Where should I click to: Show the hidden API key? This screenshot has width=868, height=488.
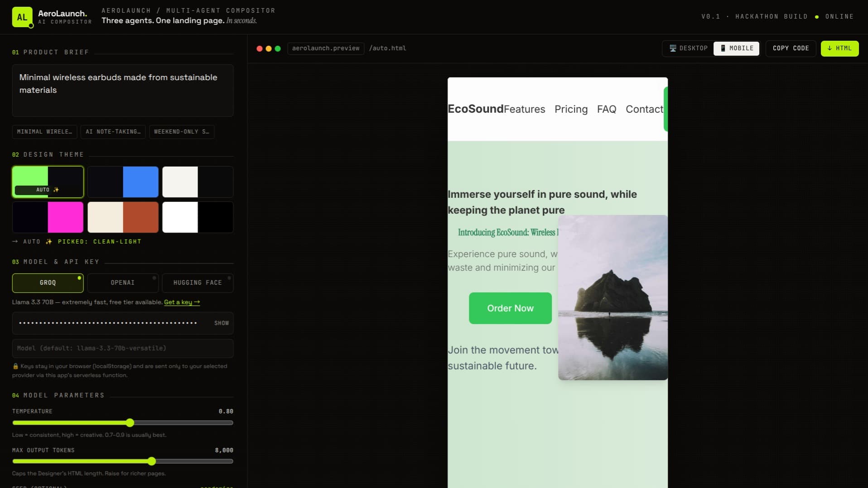point(222,323)
